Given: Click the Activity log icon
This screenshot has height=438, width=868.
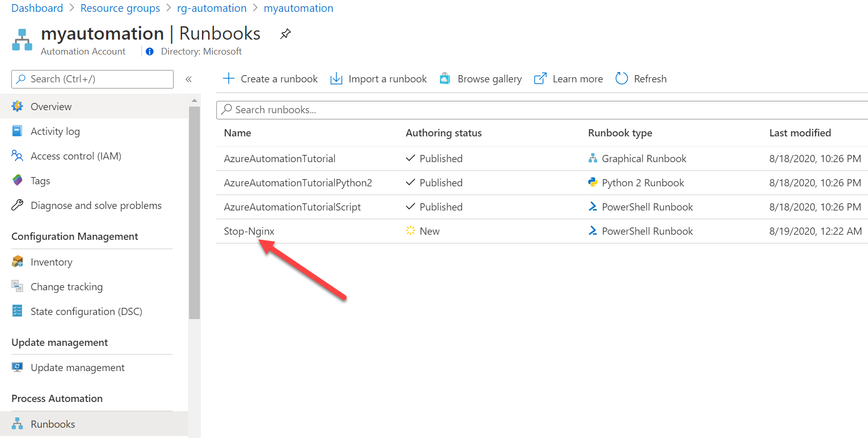Looking at the screenshot, I should (17, 131).
